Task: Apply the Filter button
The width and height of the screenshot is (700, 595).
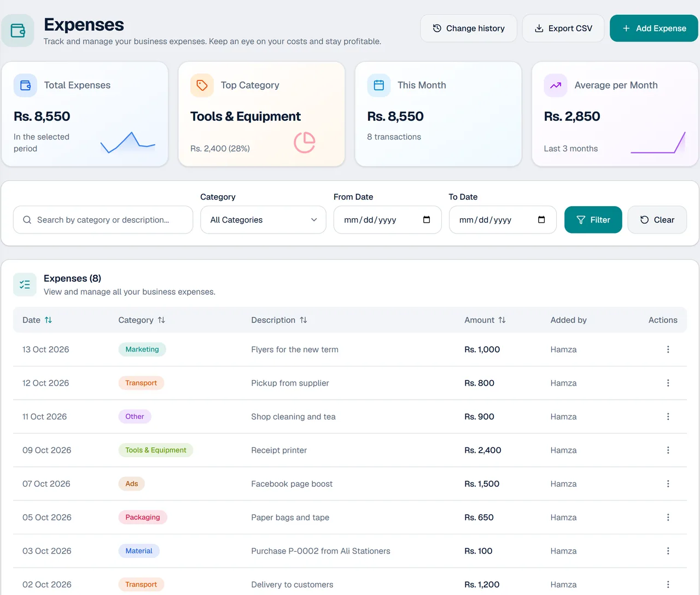Action: [593, 220]
